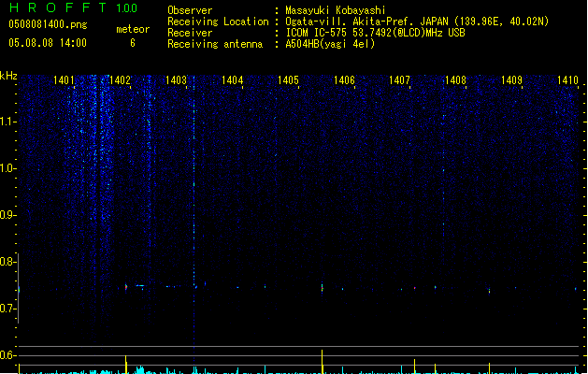Click the 1403 time marker
The image size is (588, 374).
[x=176, y=80]
